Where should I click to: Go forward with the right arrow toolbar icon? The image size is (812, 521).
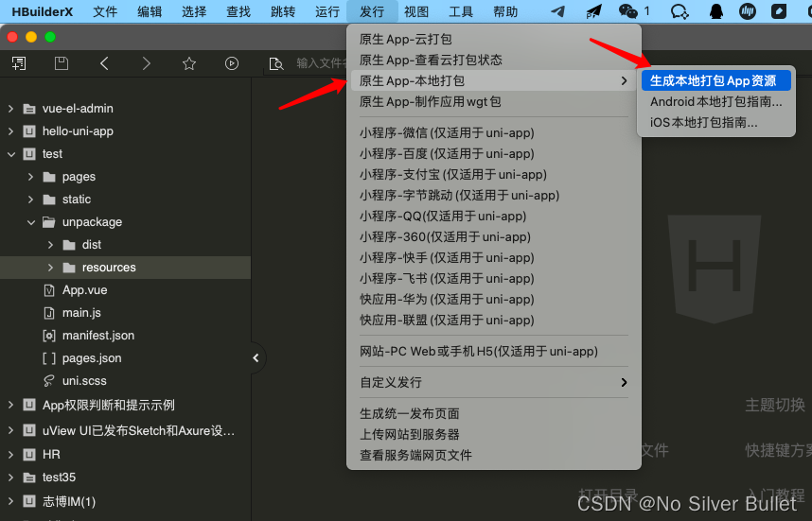coord(147,63)
